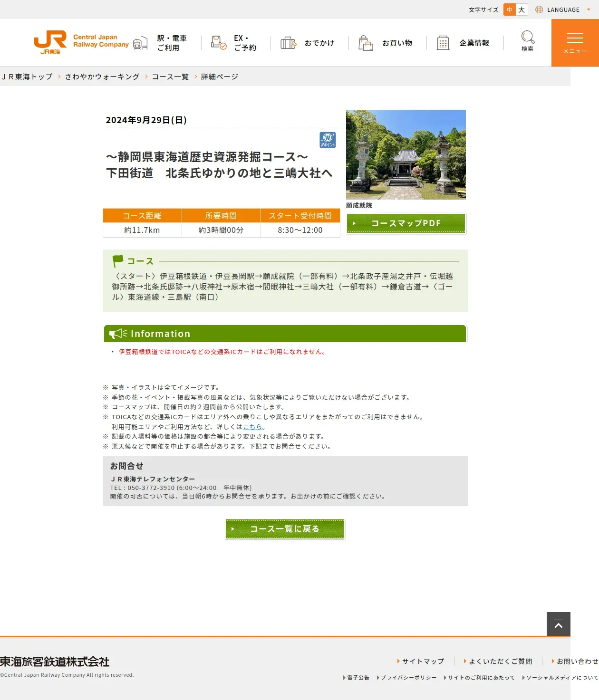Click the 詳細ページ breadcrumb text
The image size is (599, 700).
click(220, 77)
